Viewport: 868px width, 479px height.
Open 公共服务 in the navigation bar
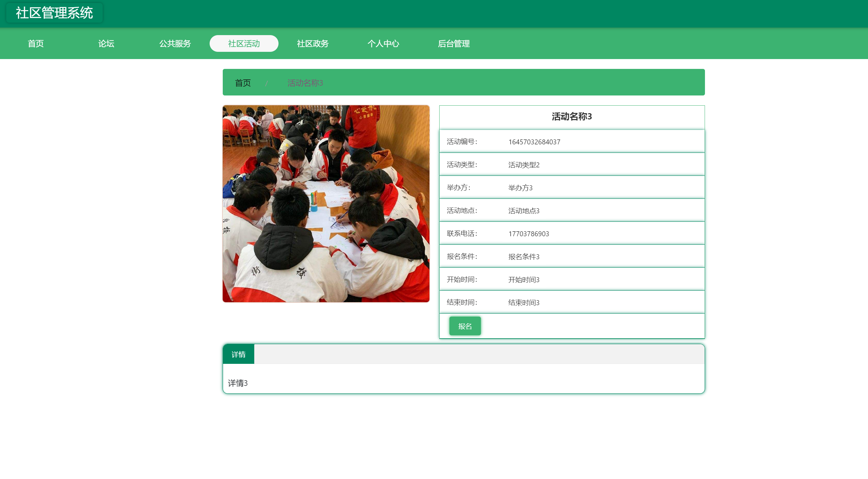[175, 44]
